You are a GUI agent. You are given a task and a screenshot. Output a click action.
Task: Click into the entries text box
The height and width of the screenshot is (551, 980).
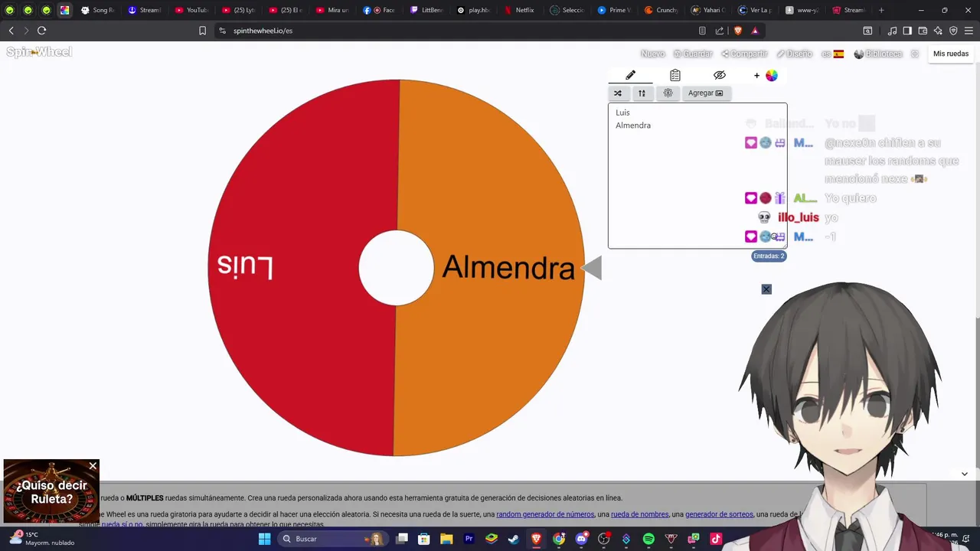click(697, 176)
